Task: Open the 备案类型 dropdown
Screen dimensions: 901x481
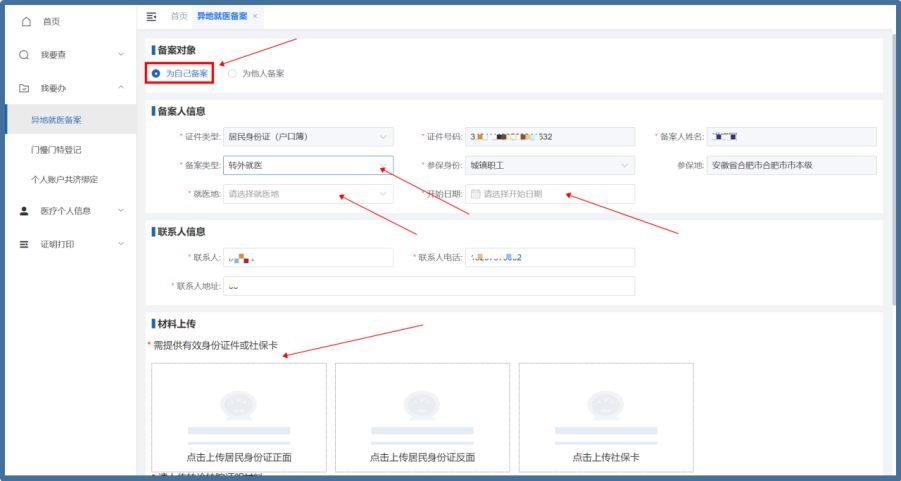Action: click(307, 165)
